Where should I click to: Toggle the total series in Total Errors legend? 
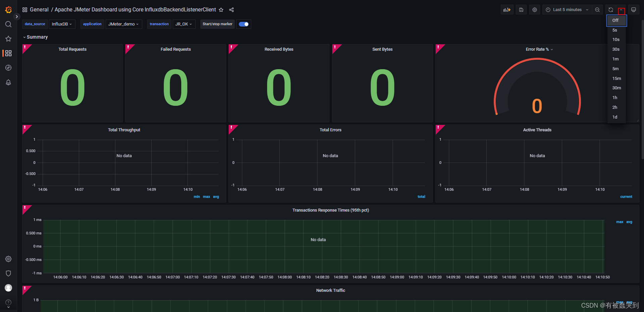point(421,197)
